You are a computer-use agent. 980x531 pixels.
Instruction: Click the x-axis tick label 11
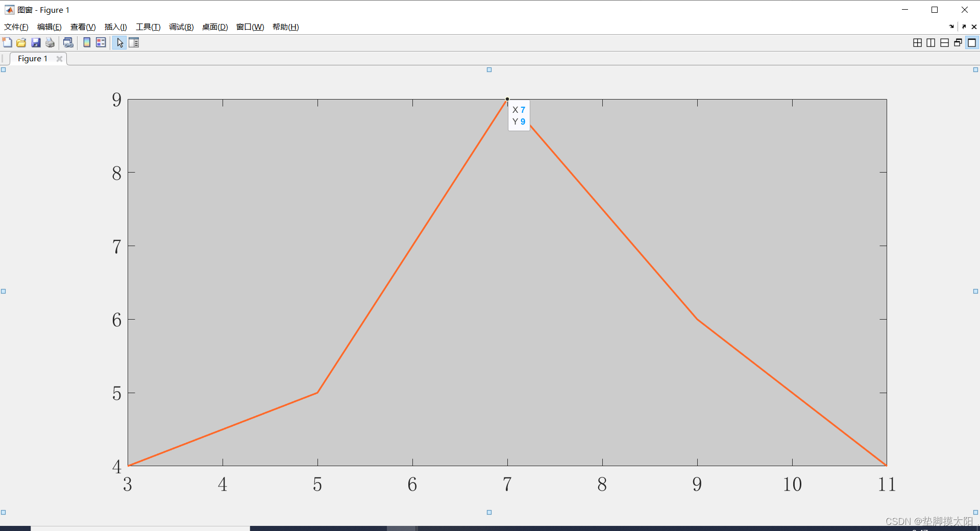tap(887, 484)
